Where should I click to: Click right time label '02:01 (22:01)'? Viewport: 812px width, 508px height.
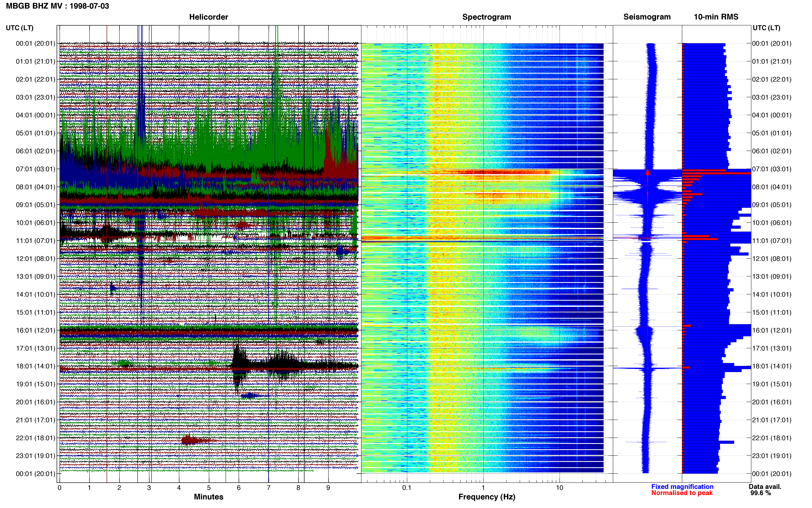pyautogui.click(x=772, y=79)
